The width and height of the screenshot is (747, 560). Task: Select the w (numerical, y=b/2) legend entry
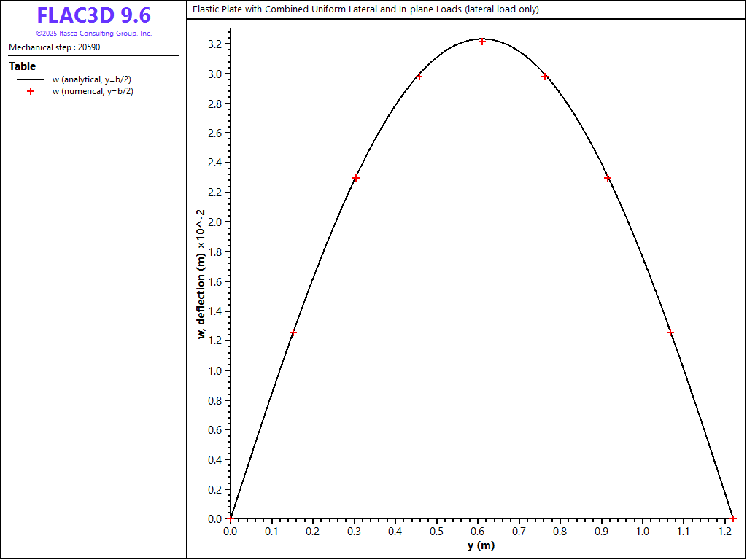[93, 91]
